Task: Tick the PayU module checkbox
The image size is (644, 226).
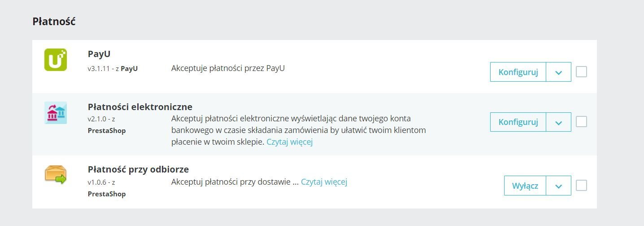Action: (581, 72)
